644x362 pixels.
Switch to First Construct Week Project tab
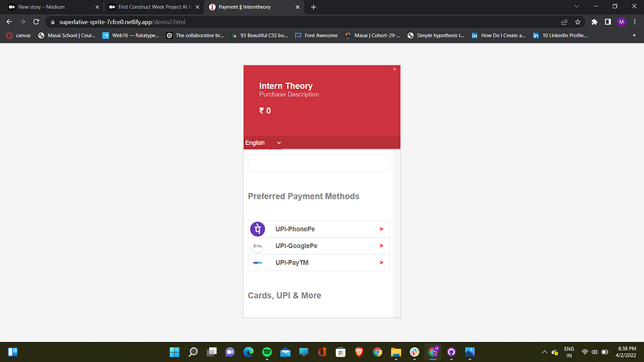[154, 7]
